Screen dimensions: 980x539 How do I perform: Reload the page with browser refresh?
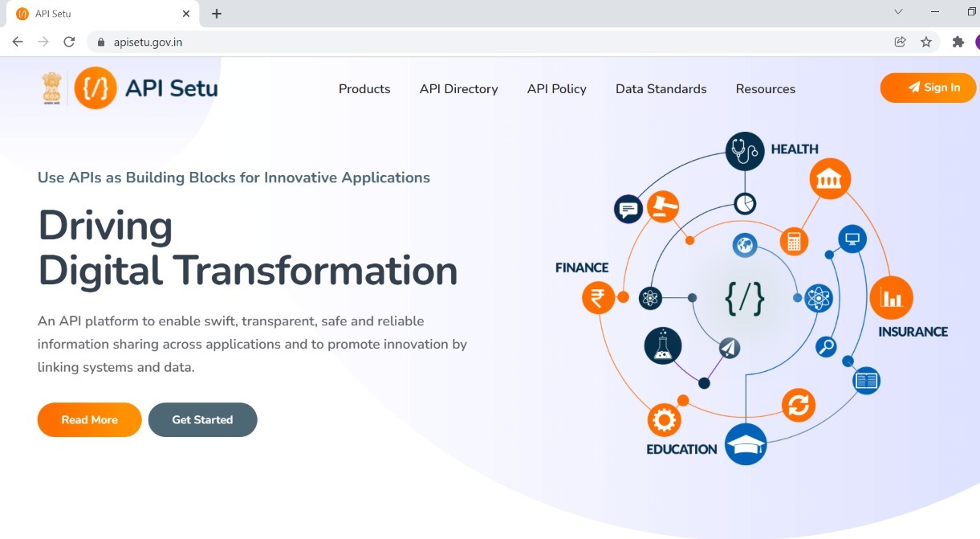tap(69, 42)
